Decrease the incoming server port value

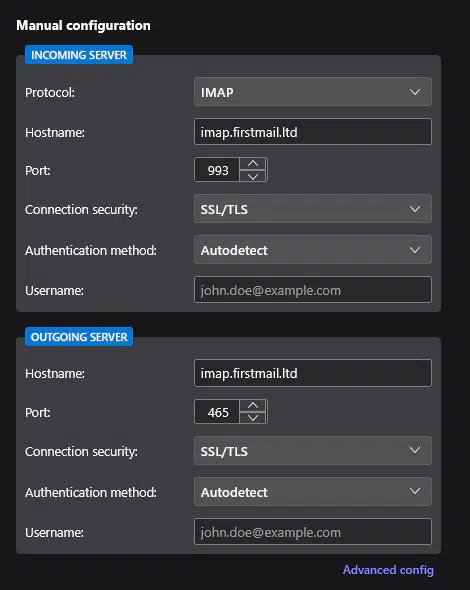click(253, 176)
